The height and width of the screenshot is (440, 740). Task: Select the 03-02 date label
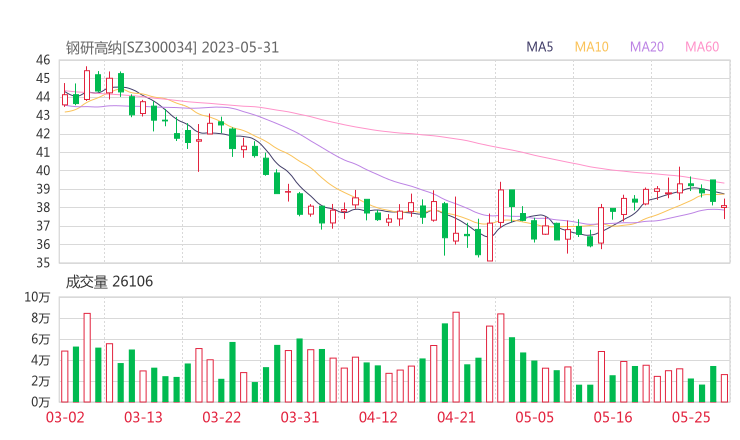click(65, 417)
